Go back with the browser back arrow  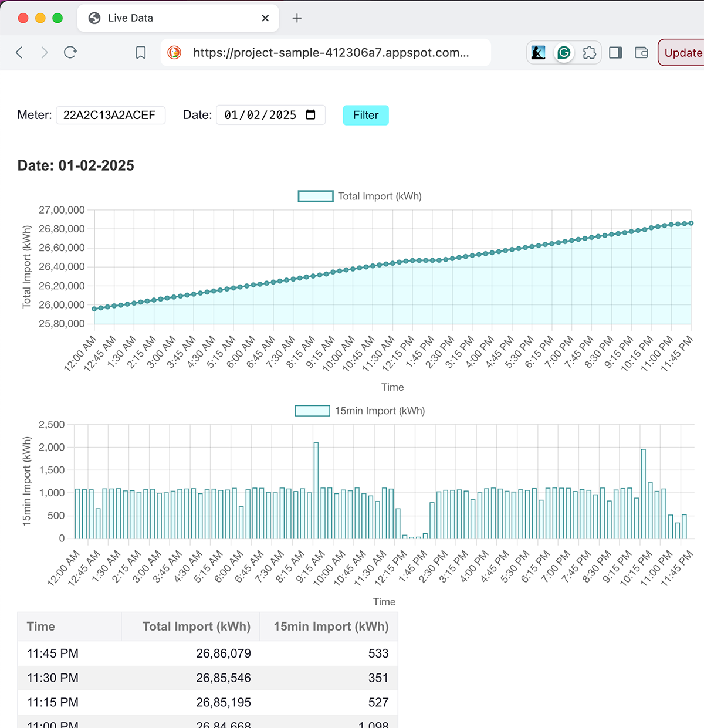19,53
